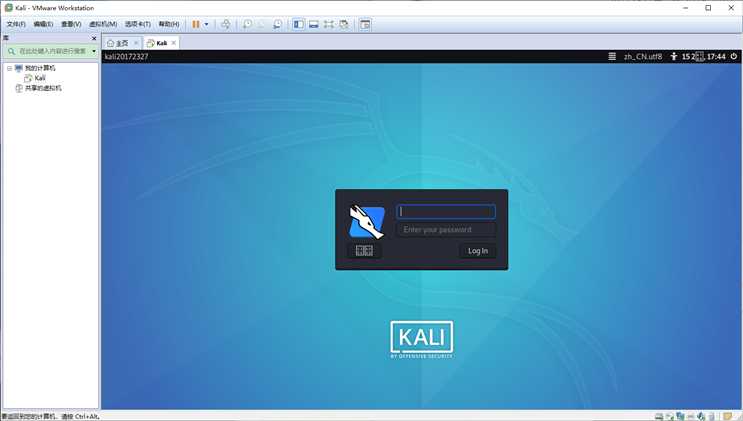Open the snapshot manager

277,24
